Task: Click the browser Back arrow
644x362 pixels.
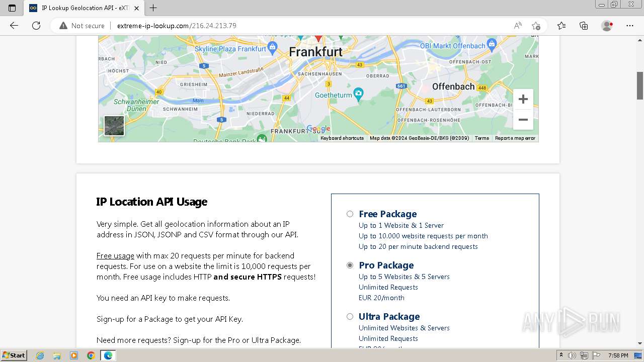Action: click(x=14, y=26)
